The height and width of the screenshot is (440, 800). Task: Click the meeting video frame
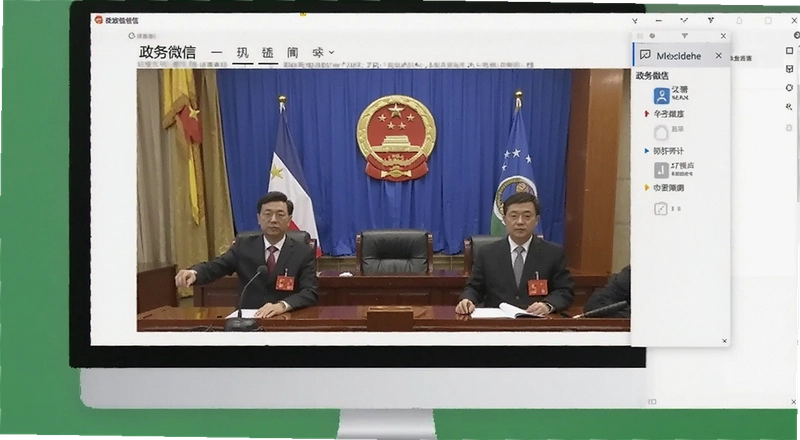click(383, 201)
